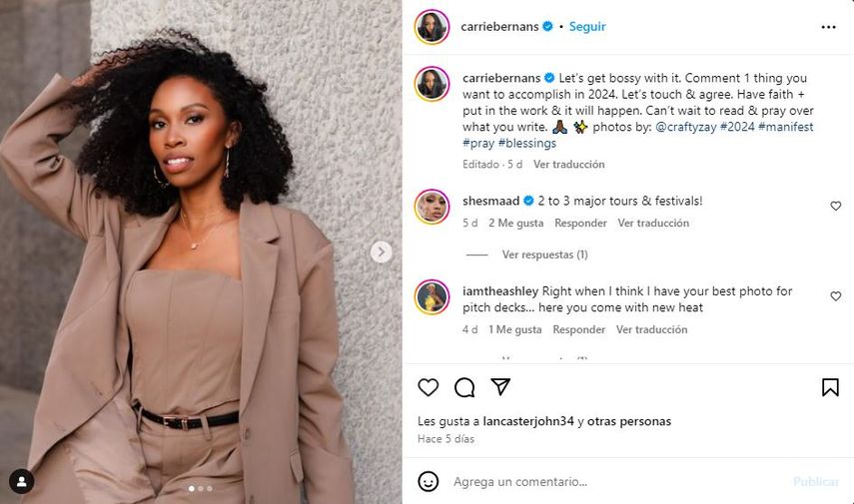Open comments with the speech bubble icon
854x504 pixels.
click(464, 387)
